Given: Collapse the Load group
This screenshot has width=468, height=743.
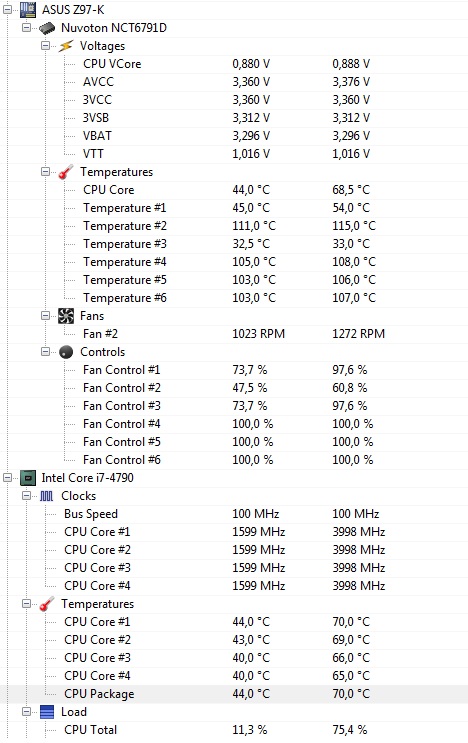Looking at the screenshot, I should [27, 712].
